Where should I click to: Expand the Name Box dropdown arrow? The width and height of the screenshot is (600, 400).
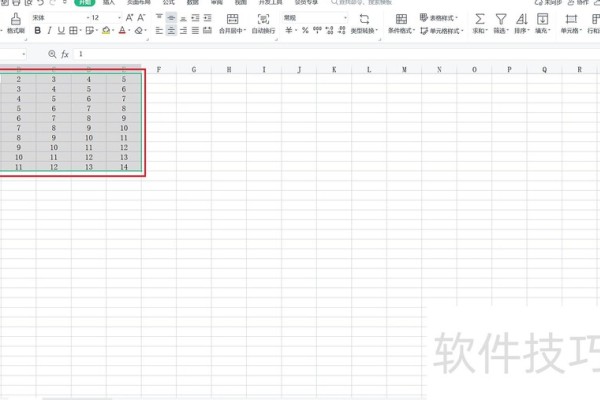click(24, 54)
